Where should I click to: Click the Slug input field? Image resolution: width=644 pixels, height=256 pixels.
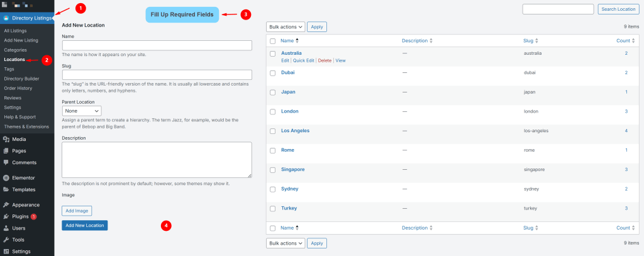157,74
